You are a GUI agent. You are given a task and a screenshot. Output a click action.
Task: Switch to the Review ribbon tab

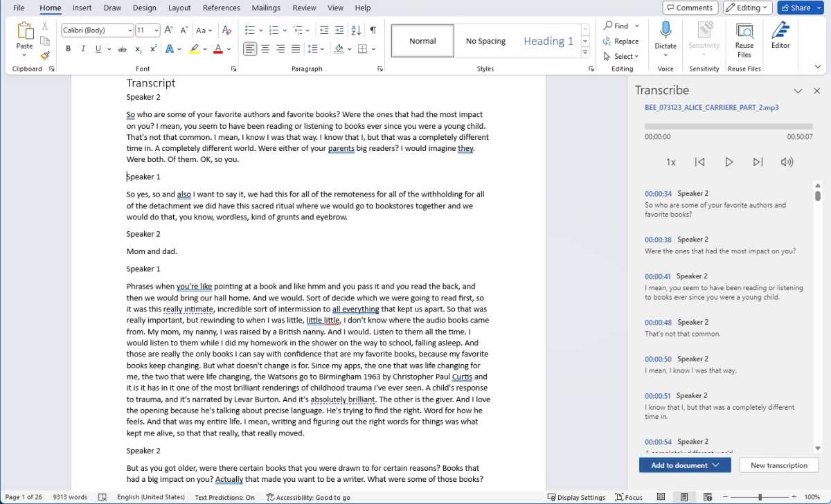click(304, 8)
